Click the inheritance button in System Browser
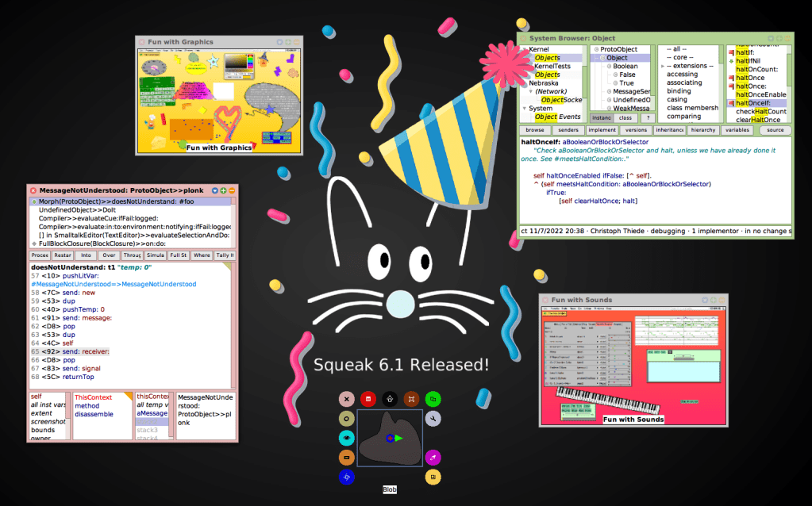Image resolution: width=812 pixels, height=506 pixels. [670, 130]
